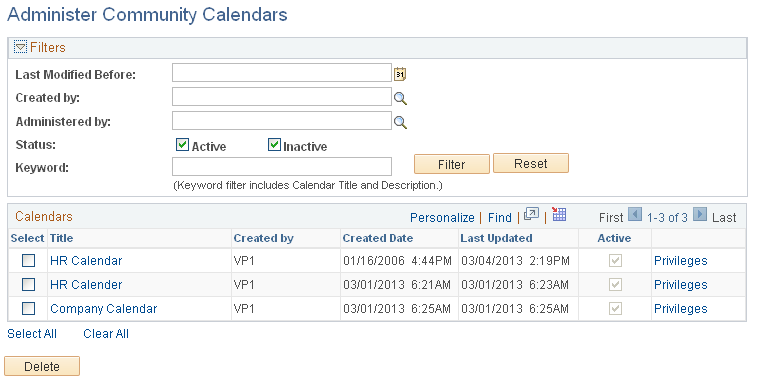Select checkbox for HR Calendar row
This screenshot has width=765, height=387.
[x=29, y=261]
